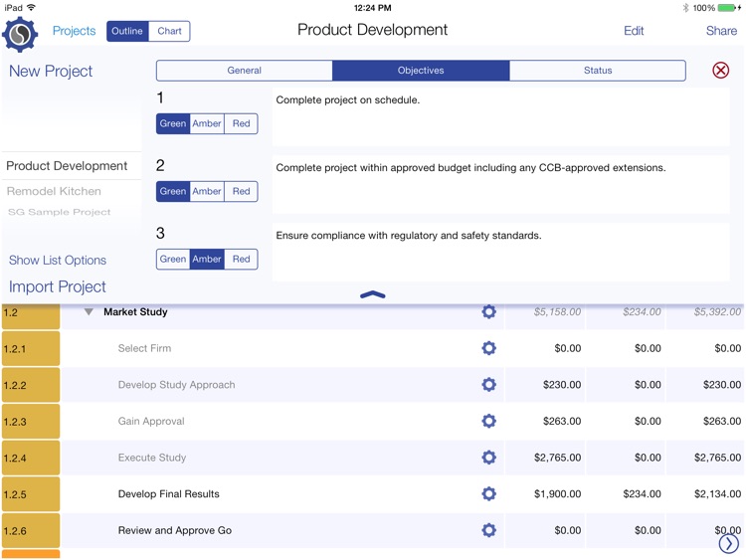This screenshot has height=560, width=746.
Task: Tap the Edit button
Action: pos(634,31)
